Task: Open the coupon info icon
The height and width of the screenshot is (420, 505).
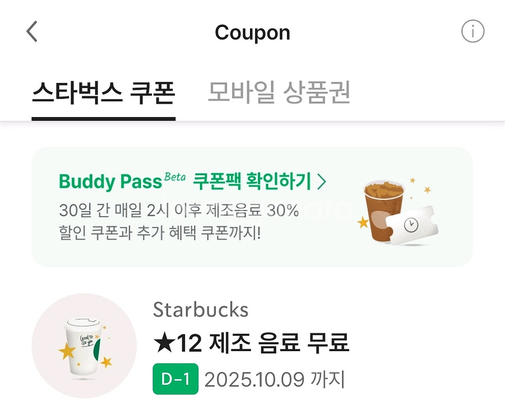Action: point(472,32)
